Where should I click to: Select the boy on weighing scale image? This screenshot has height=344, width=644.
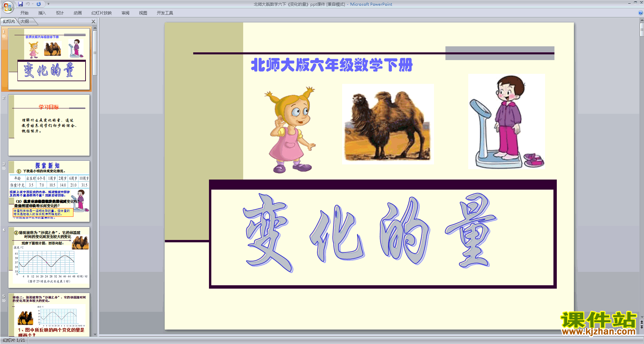click(x=506, y=121)
